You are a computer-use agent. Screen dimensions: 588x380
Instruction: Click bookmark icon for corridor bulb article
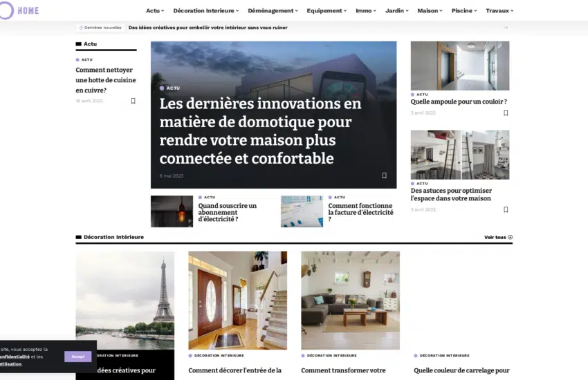(505, 113)
